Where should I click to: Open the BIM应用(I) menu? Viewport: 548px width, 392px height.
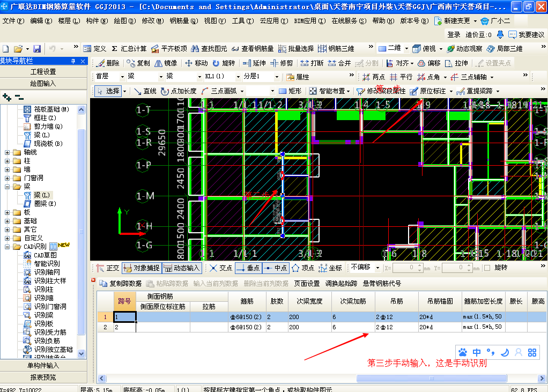(x=310, y=21)
